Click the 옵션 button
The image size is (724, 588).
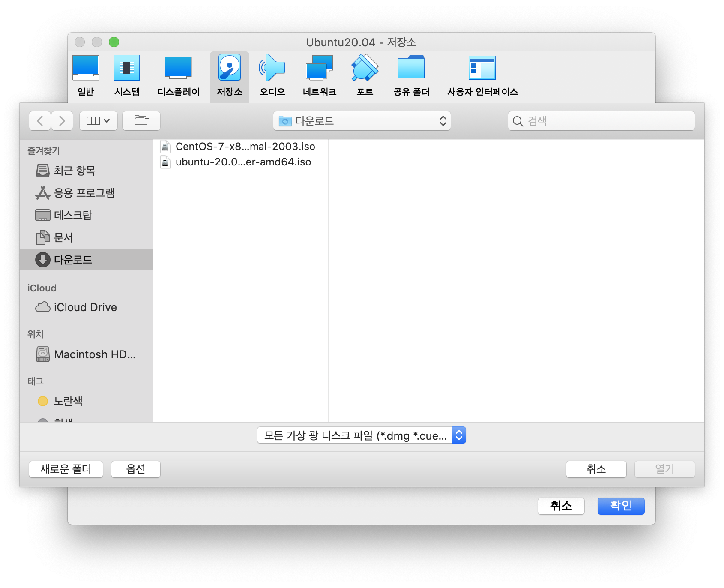[x=136, y=469]
